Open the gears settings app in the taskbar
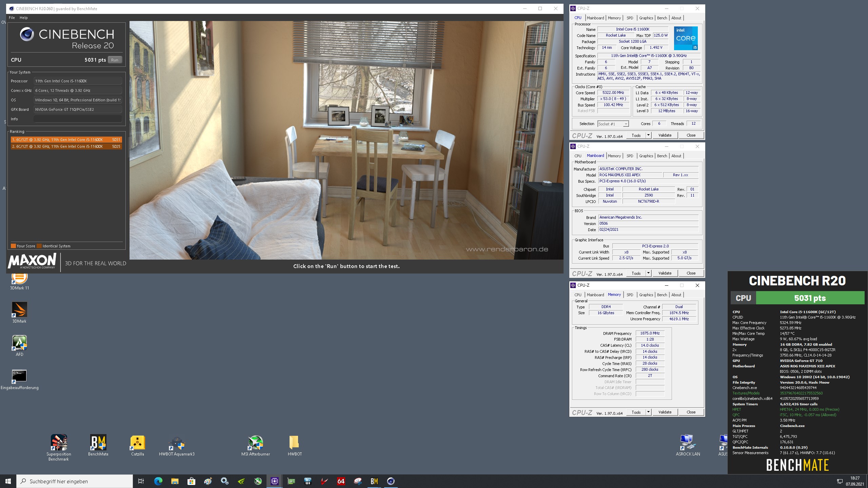This screenshot has height=488, width=868. coord(224,481)
